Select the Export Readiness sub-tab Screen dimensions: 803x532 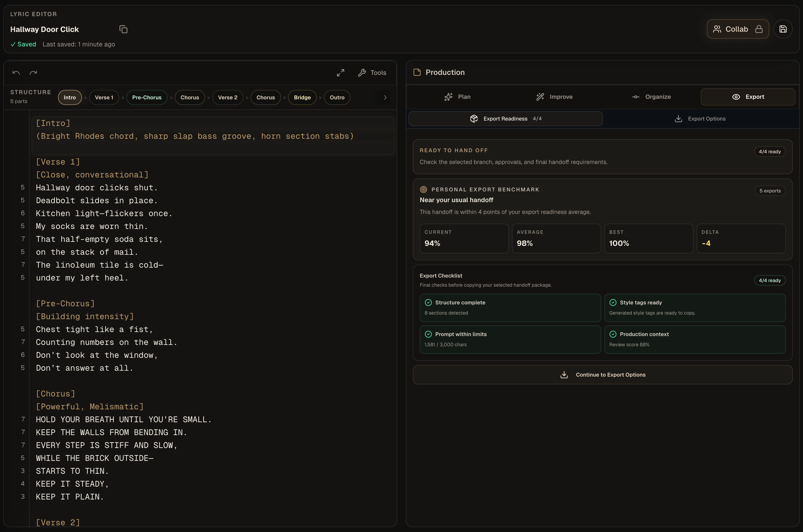tap(505, 119)
